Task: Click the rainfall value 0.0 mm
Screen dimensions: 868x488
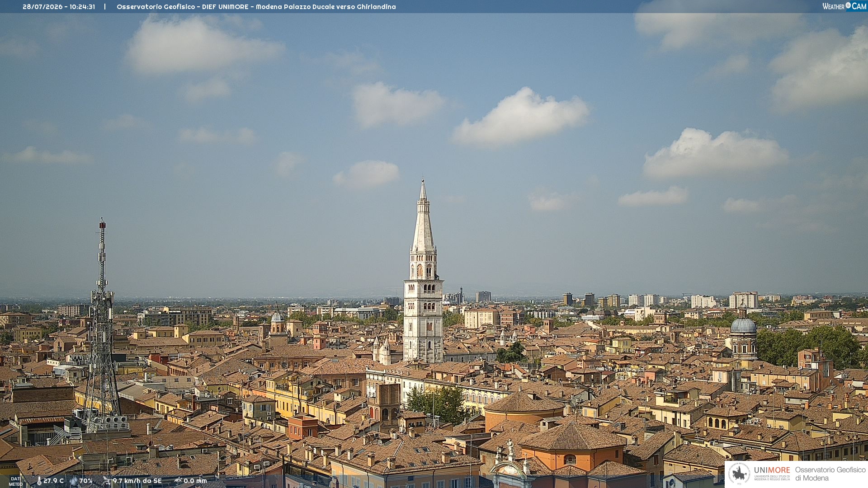Action: [x=195, y=481]
